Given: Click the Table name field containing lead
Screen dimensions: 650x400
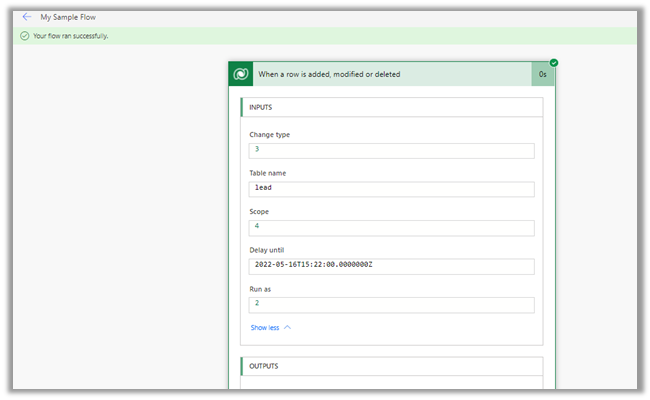Looking at the screenshot, I should 391,189.
